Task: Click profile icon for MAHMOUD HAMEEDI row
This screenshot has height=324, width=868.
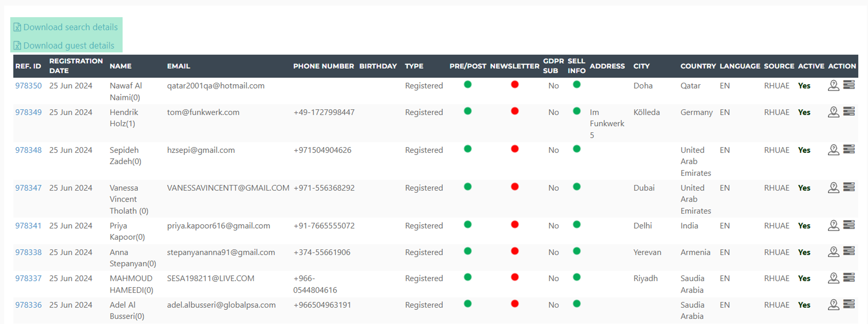Action: tap(833, 278)
